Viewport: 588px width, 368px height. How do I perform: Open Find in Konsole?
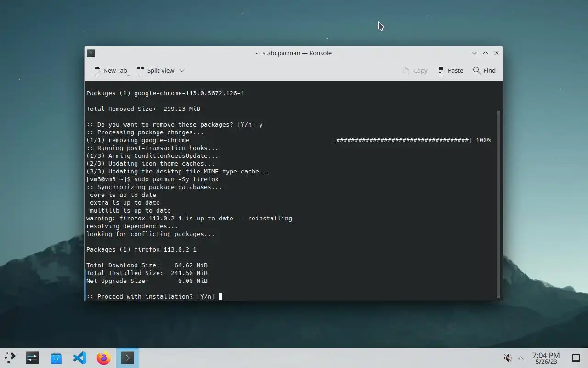click(x=484, y=70)
